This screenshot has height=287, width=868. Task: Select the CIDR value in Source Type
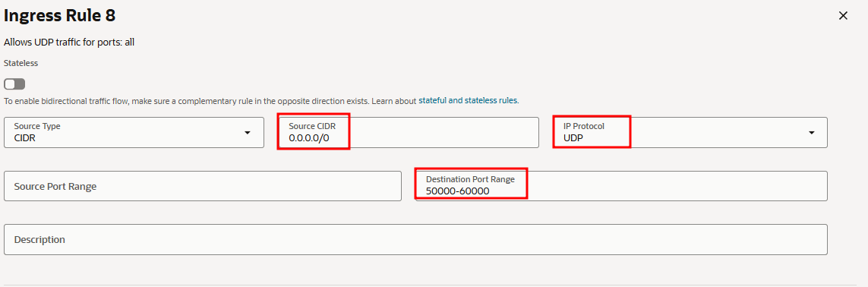(x=25, y=137)
